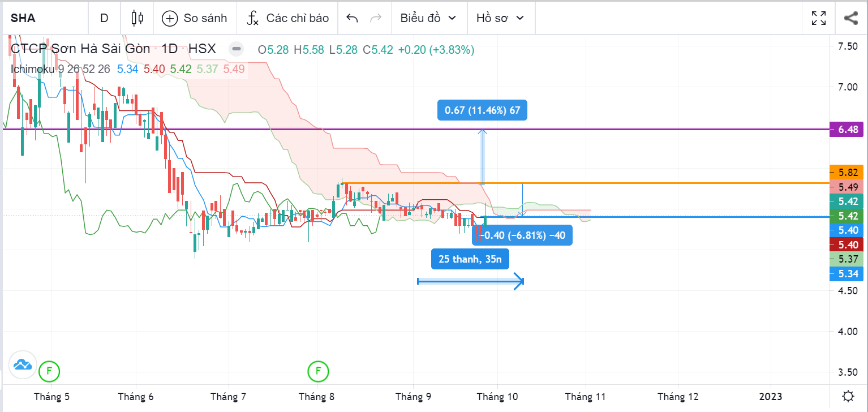Screen dimensions: 868x412
Task: Click the F event marker near Tháng 8
Action: point(318,371)
